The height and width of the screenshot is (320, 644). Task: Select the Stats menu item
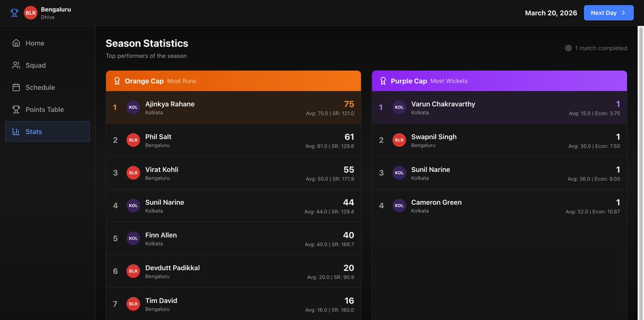click(47, 131)
